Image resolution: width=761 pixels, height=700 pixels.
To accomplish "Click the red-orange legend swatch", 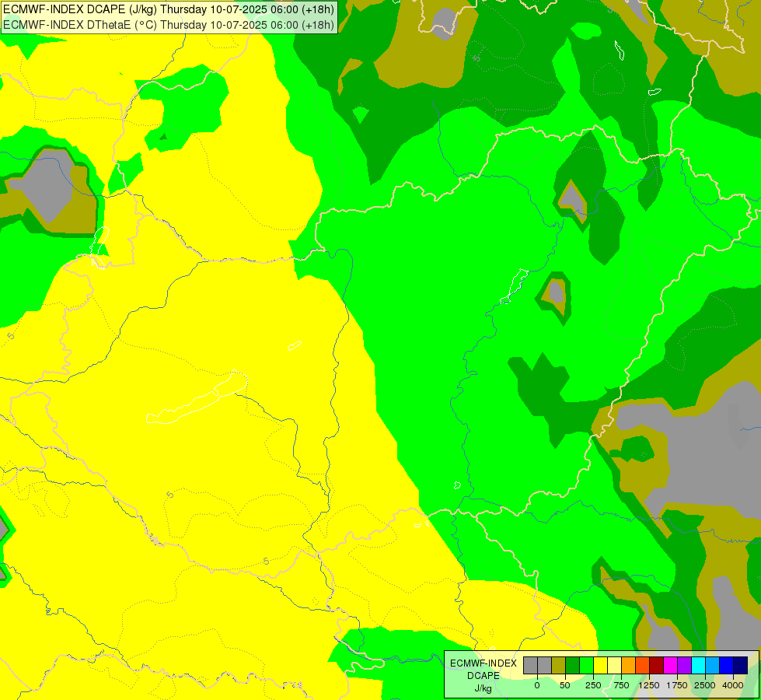I will (x=643, y=666).
